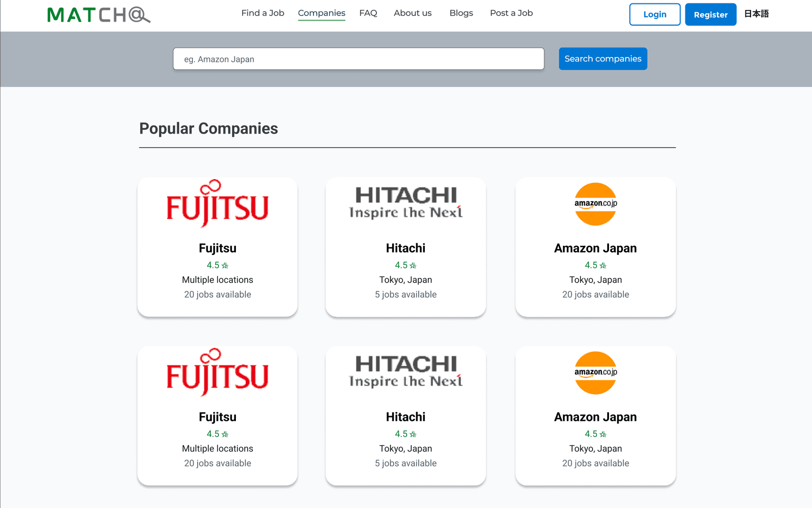Open the first row's Fujitsu logo

point(217,204)
